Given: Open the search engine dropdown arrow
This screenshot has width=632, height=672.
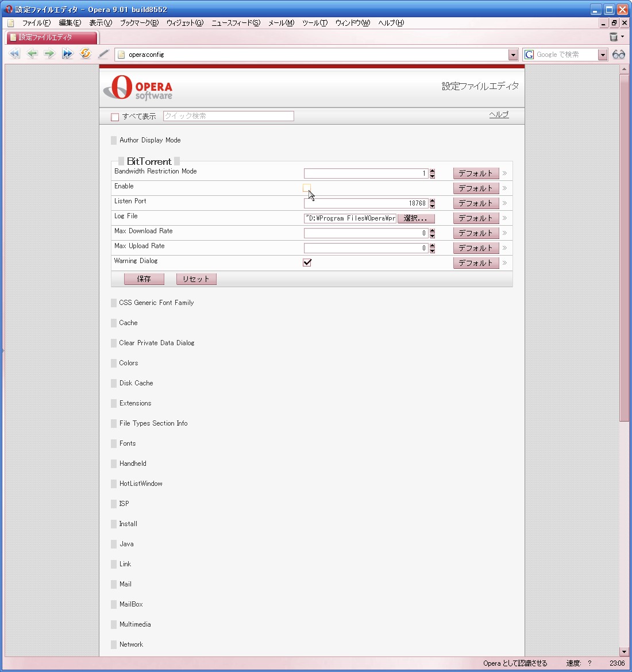Looking at the screenshot, I should (603, 55).
